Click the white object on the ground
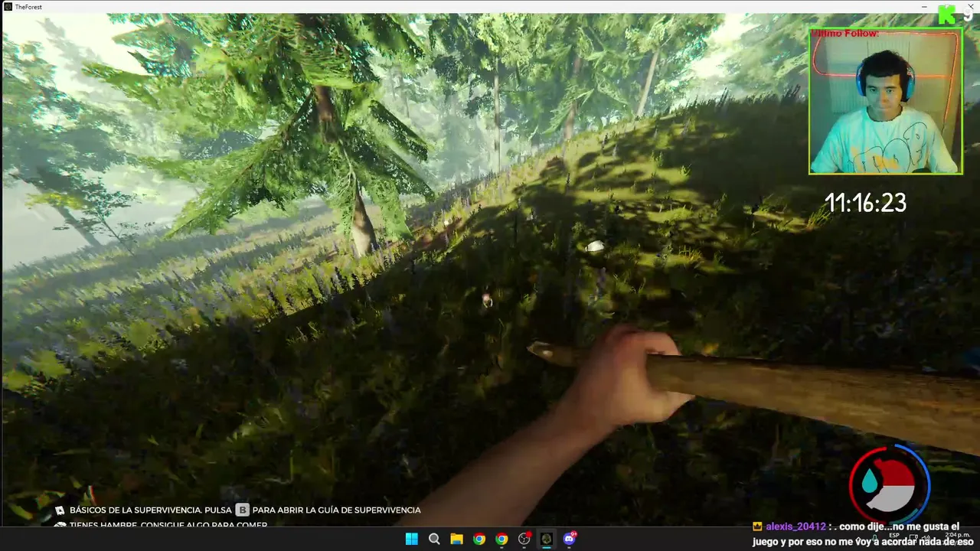 click(x=594, y=246)
